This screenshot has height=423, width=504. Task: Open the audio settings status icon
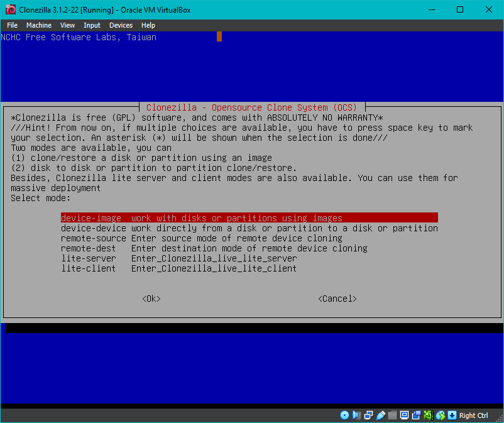pyautogui.click(x=356, y=415)
